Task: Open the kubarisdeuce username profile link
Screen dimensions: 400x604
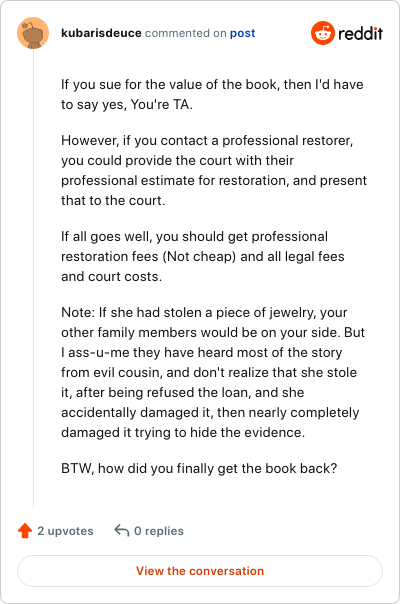Action: tap(101, 33)
